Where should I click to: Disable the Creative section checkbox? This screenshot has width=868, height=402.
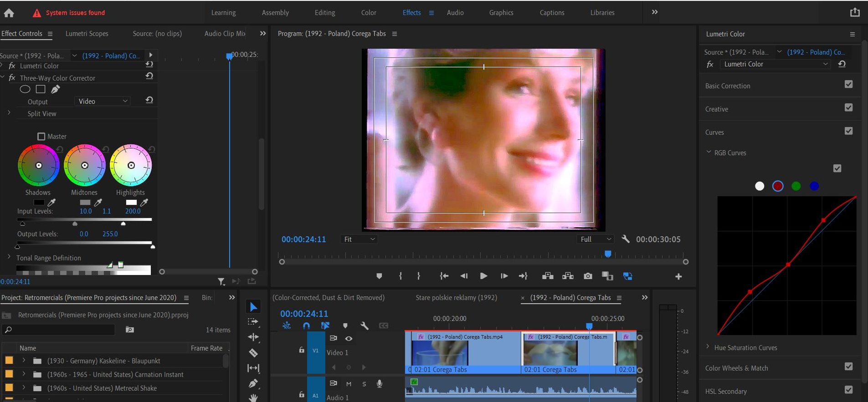tap(848, 107)
